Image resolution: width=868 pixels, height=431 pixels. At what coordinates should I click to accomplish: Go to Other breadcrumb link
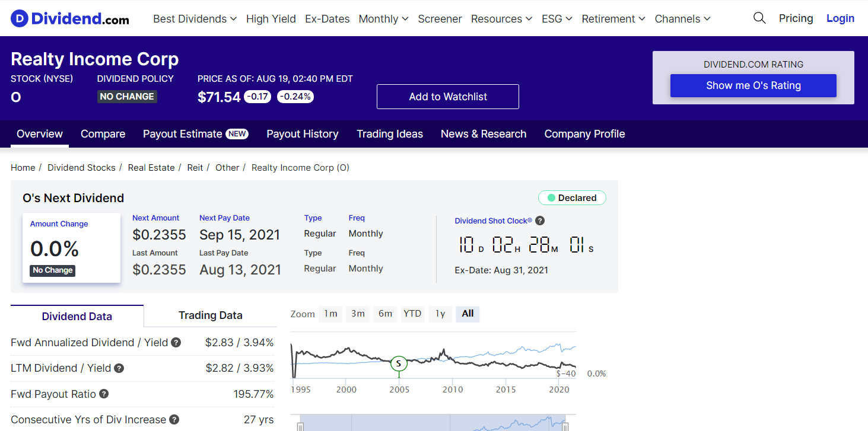pos(227,168)
